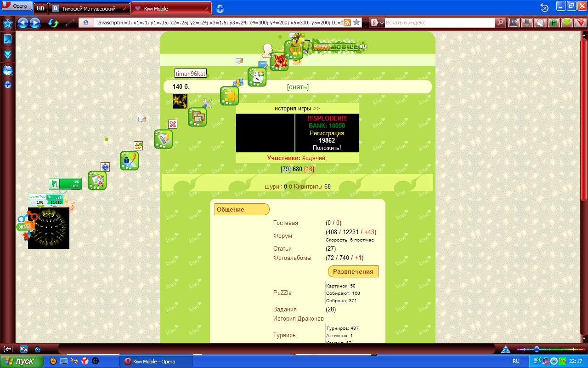
Task: Expand история игры with the >> arrows
Action: point(317,109)
